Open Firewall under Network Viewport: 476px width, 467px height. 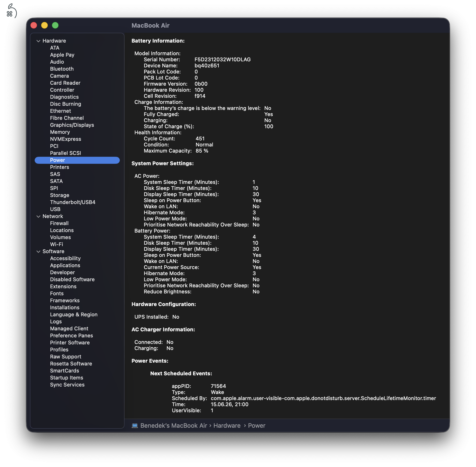click(x=59, y=223)
